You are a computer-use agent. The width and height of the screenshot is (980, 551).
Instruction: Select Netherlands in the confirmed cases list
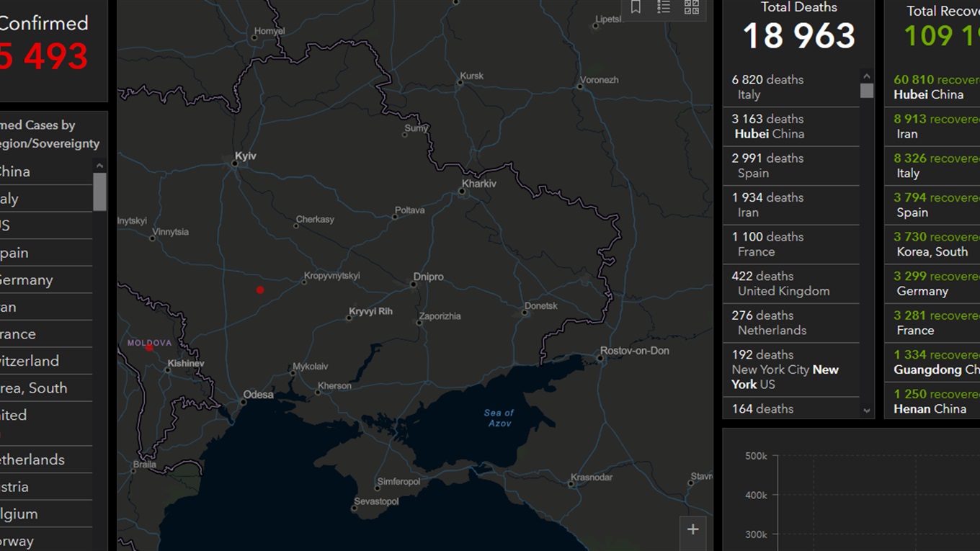click(46, 460)
